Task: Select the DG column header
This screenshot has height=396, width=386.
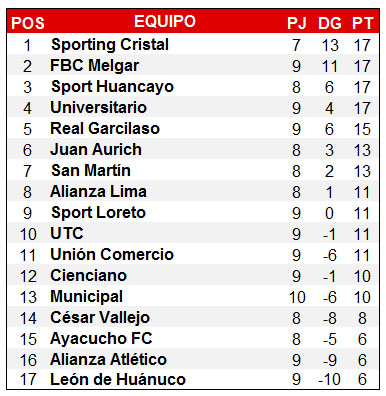Action: click(330, 23)
